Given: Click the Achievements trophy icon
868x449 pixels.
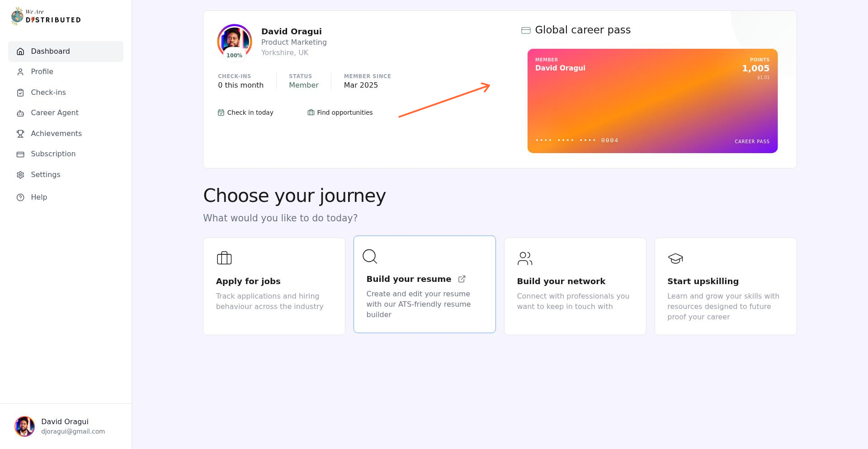Looking at the screenshot, I should [x=20, y=133].
